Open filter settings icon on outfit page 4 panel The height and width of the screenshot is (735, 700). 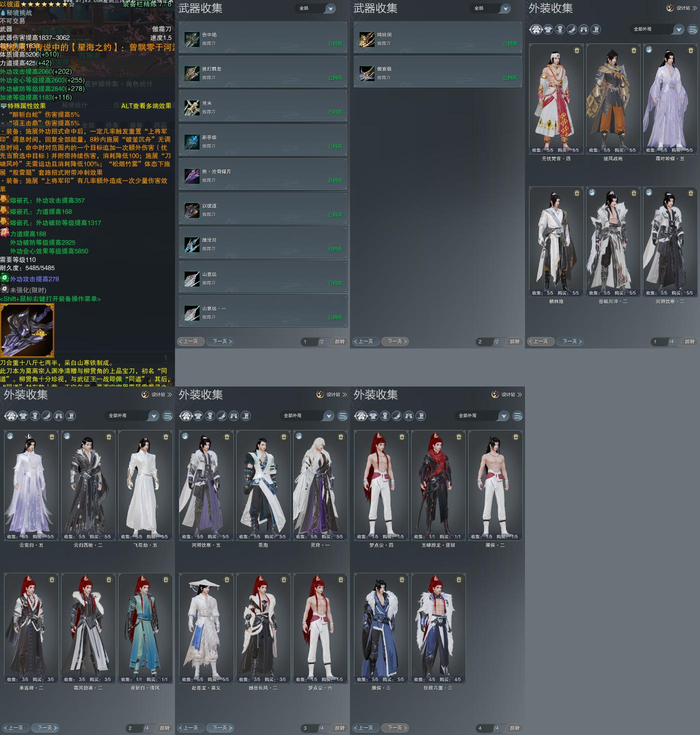tap(517, 416)
